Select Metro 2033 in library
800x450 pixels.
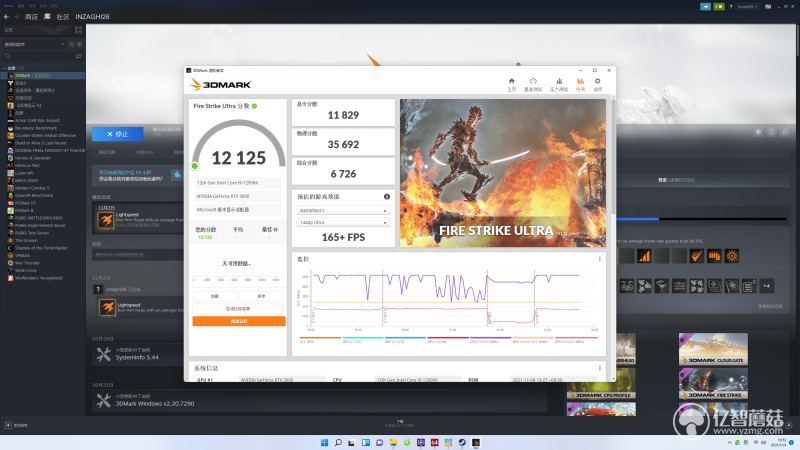point(27,181)
